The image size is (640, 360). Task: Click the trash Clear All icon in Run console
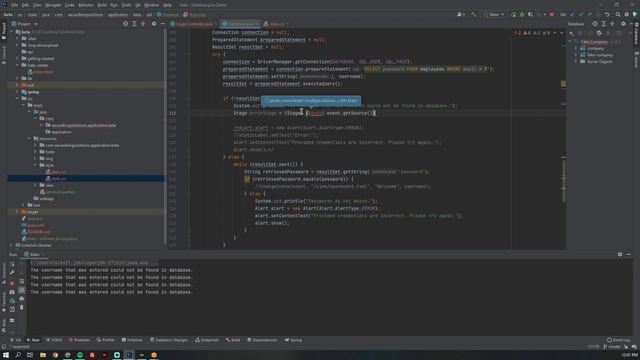pyautogui.click(x=22, y=307)
